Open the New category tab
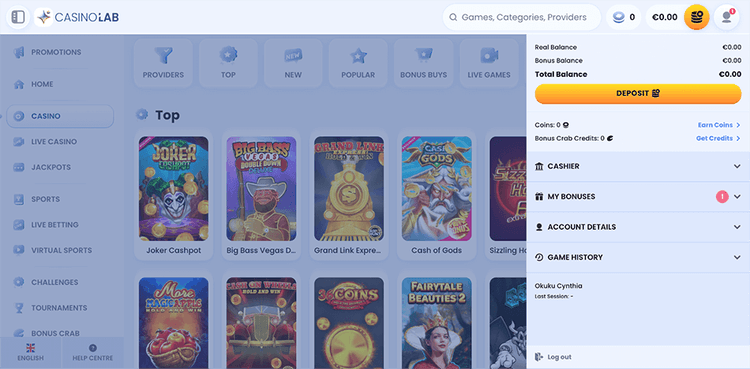The image size is (750, 369). 293,63
